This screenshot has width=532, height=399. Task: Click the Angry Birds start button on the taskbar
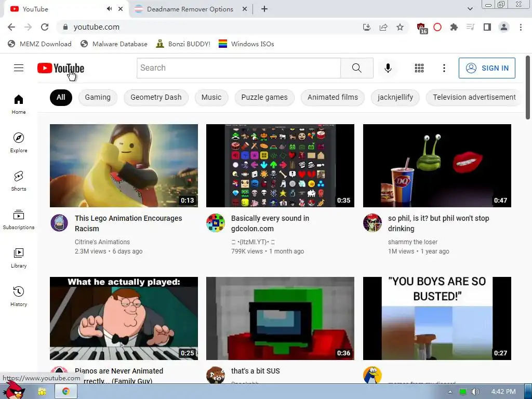pyautogui.click(x=14, y=390)
